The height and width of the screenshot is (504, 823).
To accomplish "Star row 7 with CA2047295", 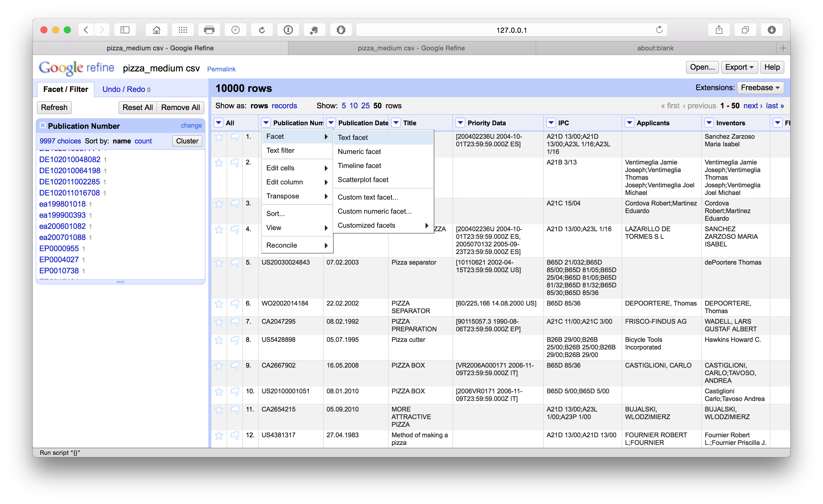I will point(219,322).
